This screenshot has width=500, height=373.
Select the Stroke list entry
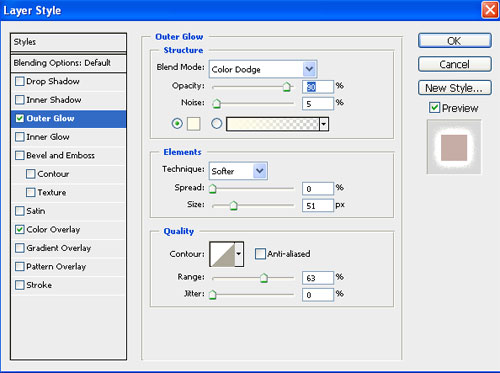pyautogui.click(x=68, y=285)
